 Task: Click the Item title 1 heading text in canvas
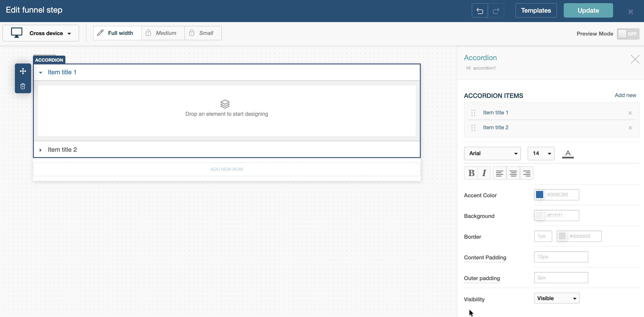click(x=62, y=72)
